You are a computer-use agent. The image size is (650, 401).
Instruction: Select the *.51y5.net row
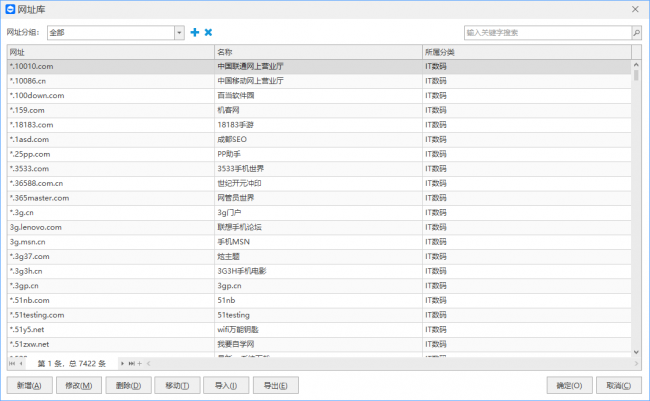(x=319, y=330)
